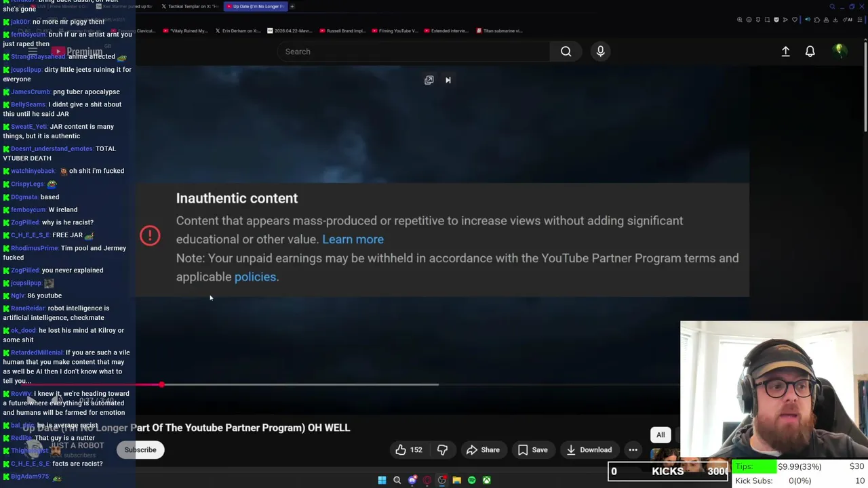This screenshot has height=488, width=868.
Task: Click the webcam overlay of the streamer
Action: click(x=774, y=390)
